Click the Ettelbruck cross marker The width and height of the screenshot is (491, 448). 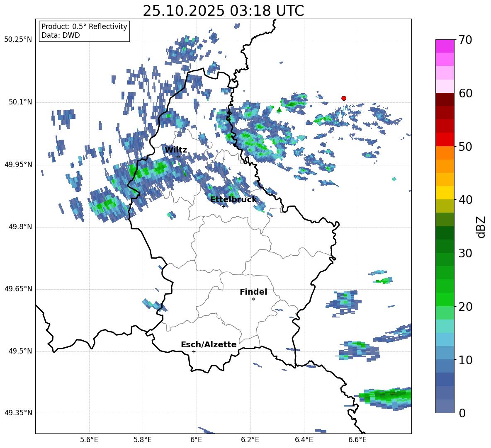[x=224, y=206]
